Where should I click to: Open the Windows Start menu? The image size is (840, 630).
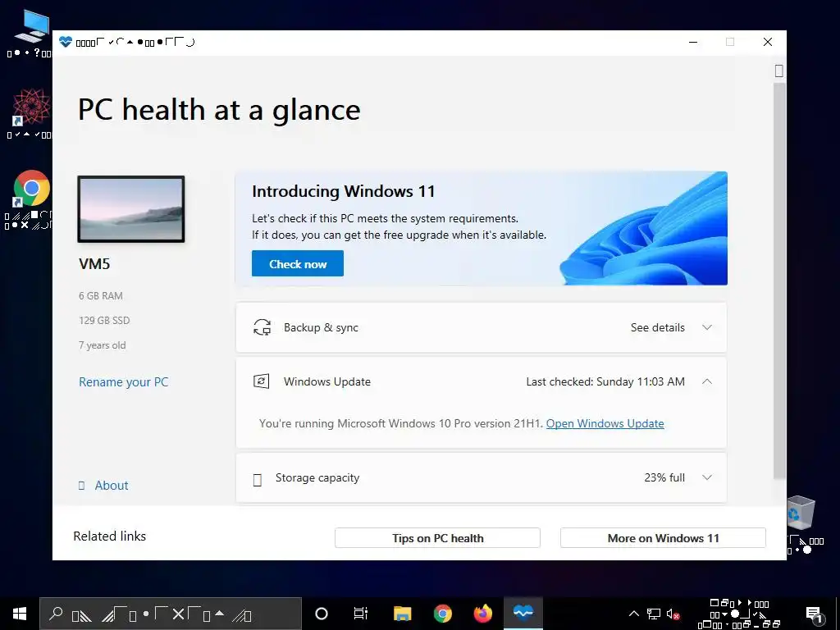click(20, 614)
